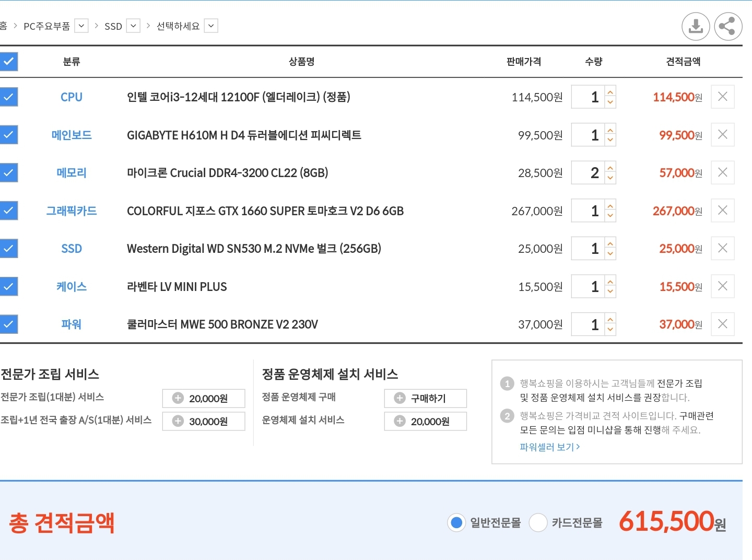Open the 파워셀러 보기 link
Screen dimensions: 752x560
coord(550,447)
